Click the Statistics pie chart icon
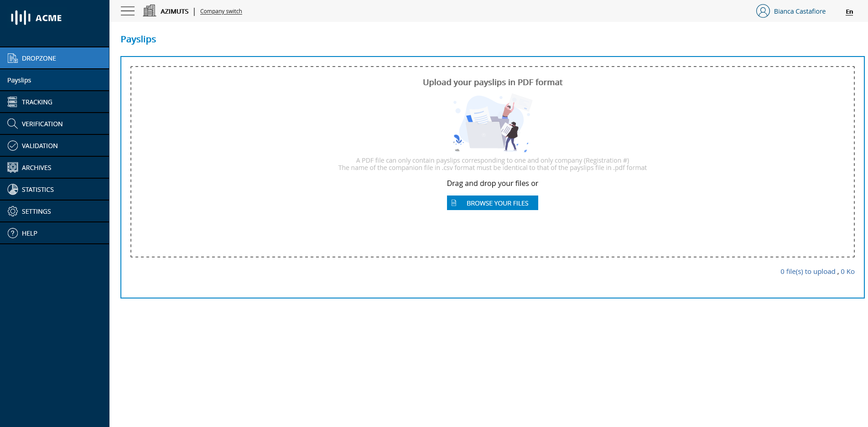Image resolution: width=868 pixels, height=427 pixels. (x=12, y=189)
